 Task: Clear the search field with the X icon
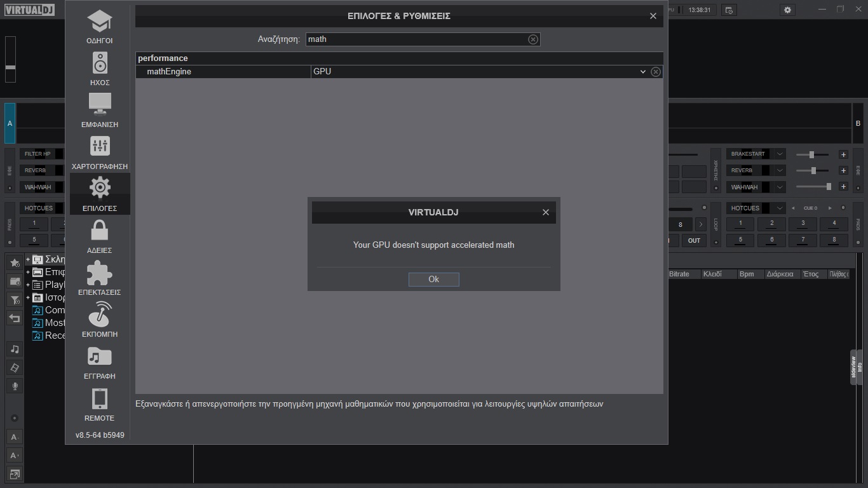(x=533, y=39)
